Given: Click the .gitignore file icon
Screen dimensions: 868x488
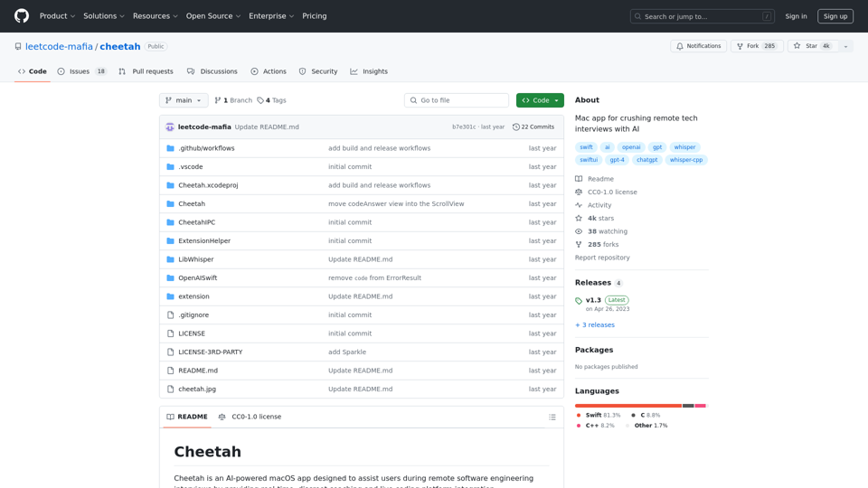Looking at the screenshot, I should (x=171, y=314).
